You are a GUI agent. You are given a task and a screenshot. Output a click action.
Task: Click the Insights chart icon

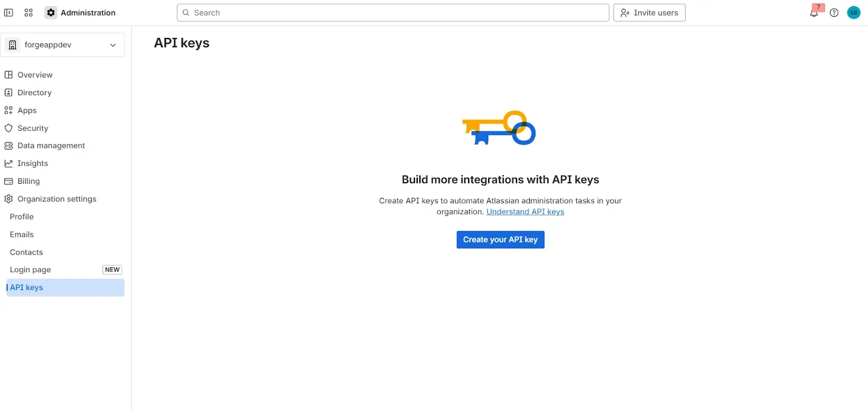click(9, 163)
